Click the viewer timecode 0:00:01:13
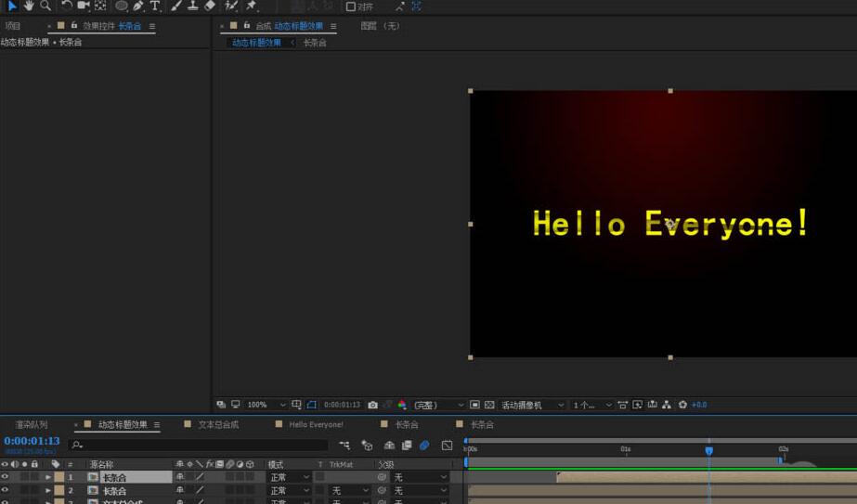This screenshot has width=857, height=504. [x=342, y=405]
